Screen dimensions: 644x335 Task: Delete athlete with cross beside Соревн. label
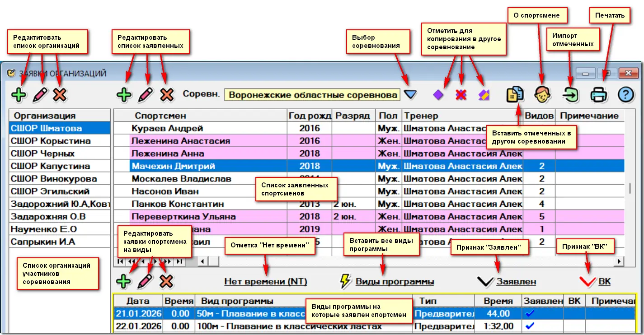[x=167, y=95]
